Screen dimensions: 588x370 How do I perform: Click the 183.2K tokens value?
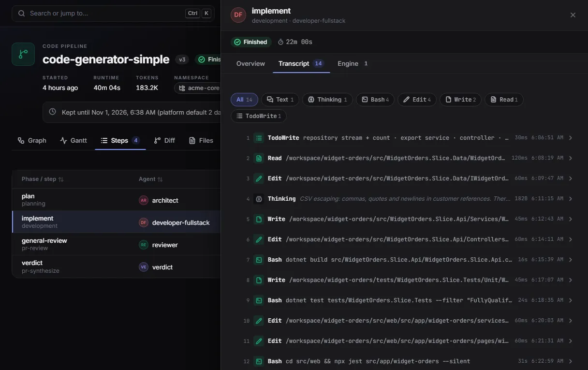tap(147, 88)
